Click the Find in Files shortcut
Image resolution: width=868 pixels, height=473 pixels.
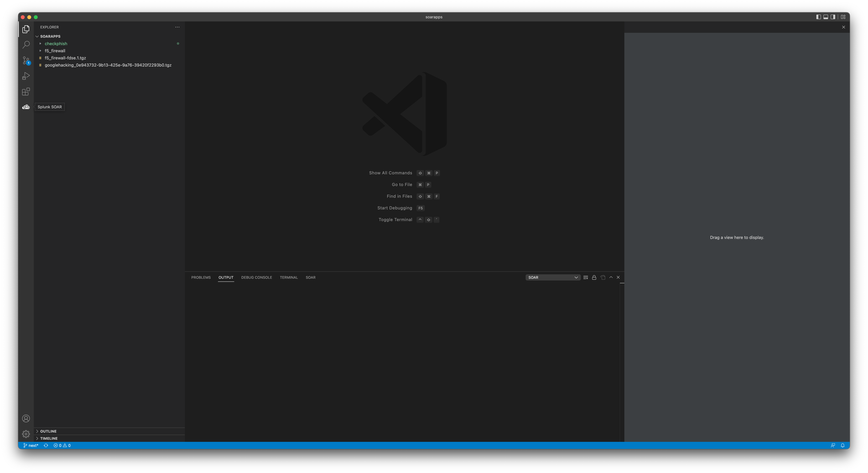coord(413,196)
